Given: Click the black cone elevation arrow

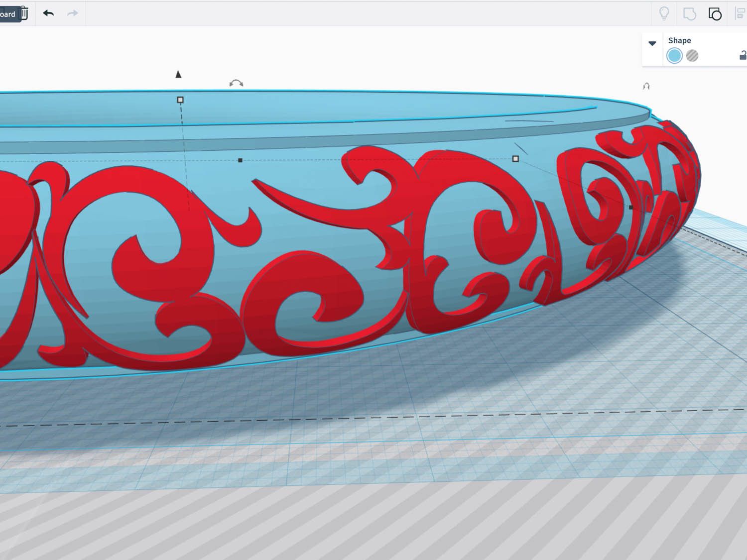Looking at the screenshot, I should [178, 74].
